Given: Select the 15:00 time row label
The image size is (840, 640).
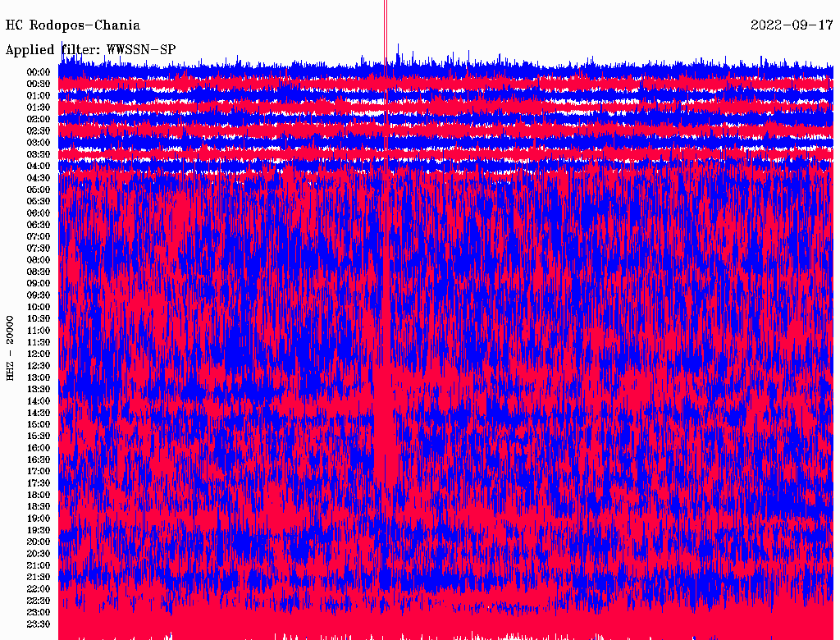Looking at the screenshot, I should tap(39, 424).
